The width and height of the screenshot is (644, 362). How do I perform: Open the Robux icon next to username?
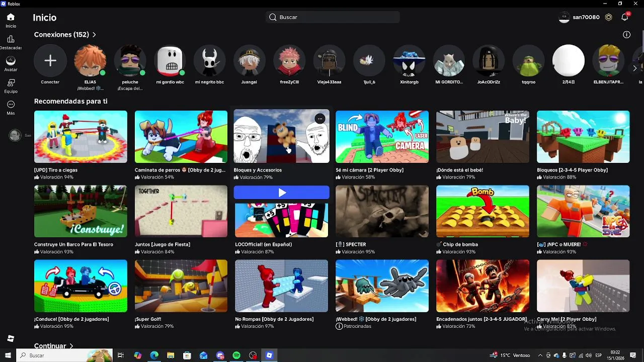tap(608, 17)
